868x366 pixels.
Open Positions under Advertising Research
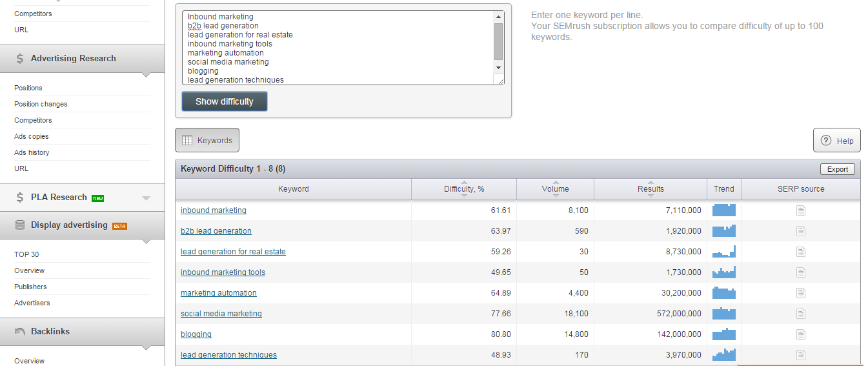tap(28, 88)
